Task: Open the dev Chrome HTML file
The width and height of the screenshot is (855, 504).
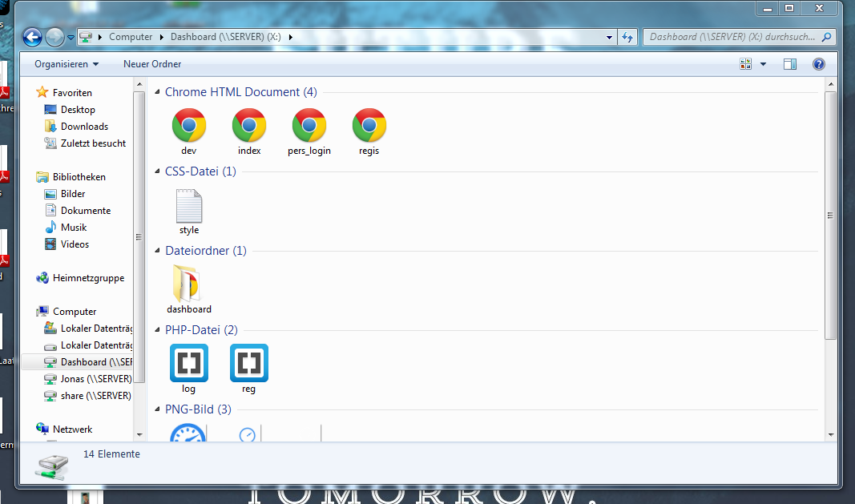Action: coord(188,131)
